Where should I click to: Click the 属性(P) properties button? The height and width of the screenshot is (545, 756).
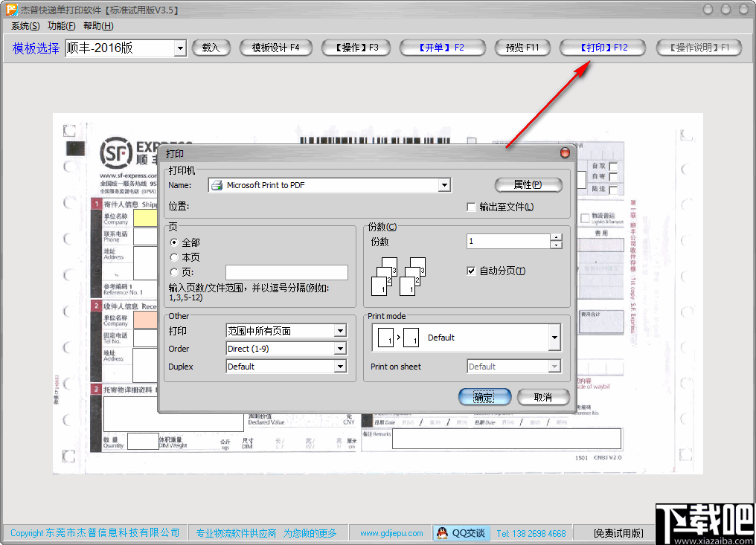pyautogui.click(x=528, y=185)
